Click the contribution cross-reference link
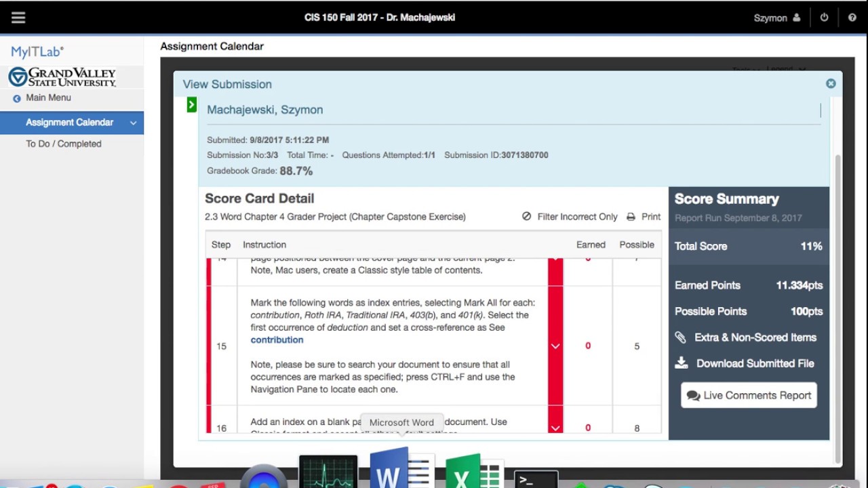This screenshot has height=488, width=868. coord(277,340)
